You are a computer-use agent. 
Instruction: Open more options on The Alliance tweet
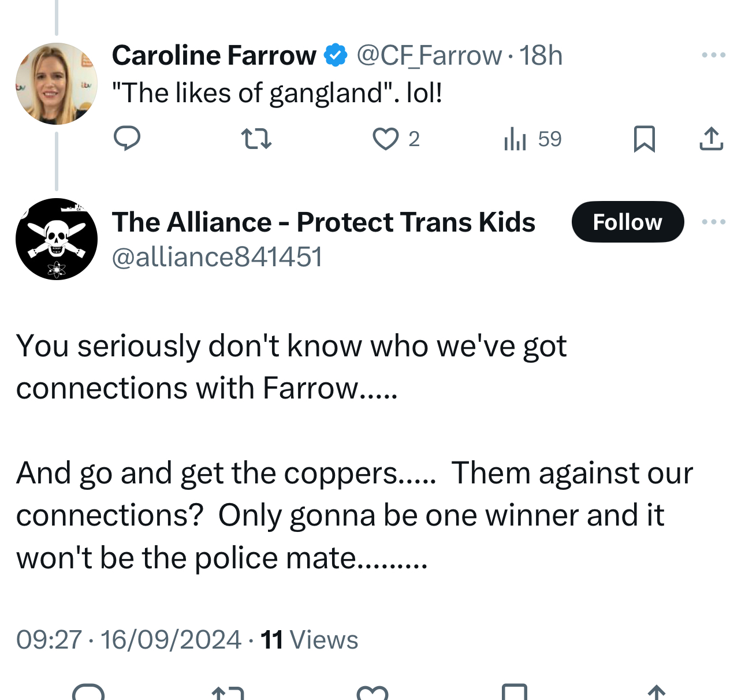coord(713,222)
